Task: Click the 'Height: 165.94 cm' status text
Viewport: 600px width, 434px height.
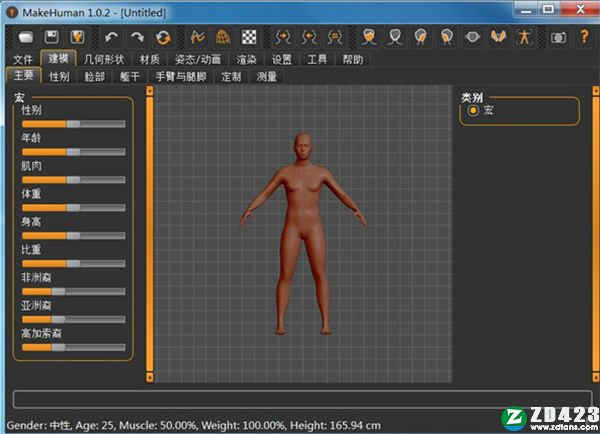Action: point(335,426)
